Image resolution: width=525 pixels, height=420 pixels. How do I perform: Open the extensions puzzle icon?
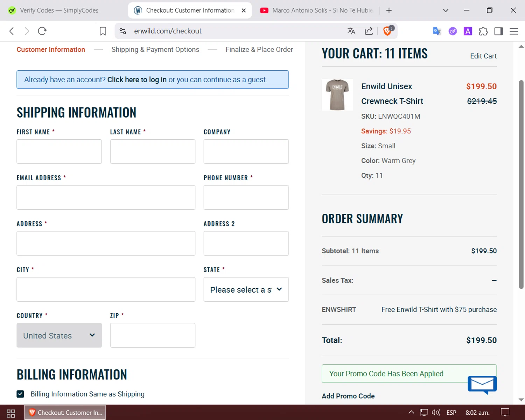pyautogui.click(x=483, y=31)
